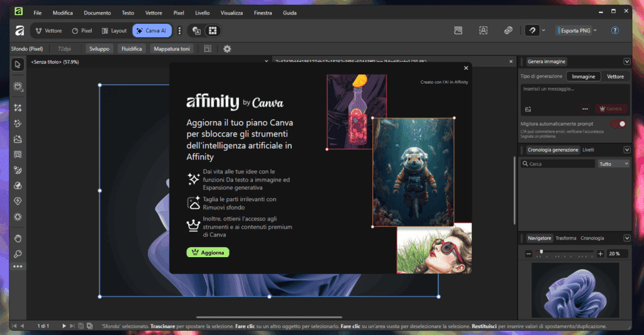Open the blue help question mark icon
Image resolution: width=644 pixels, height=335 pixels.
pyautogui.click(x=615, y=30)
